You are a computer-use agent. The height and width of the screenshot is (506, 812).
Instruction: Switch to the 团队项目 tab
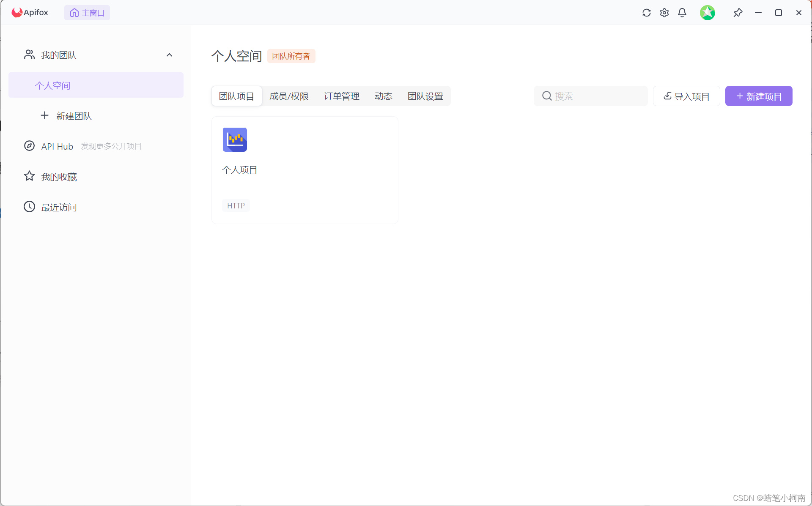236,96
